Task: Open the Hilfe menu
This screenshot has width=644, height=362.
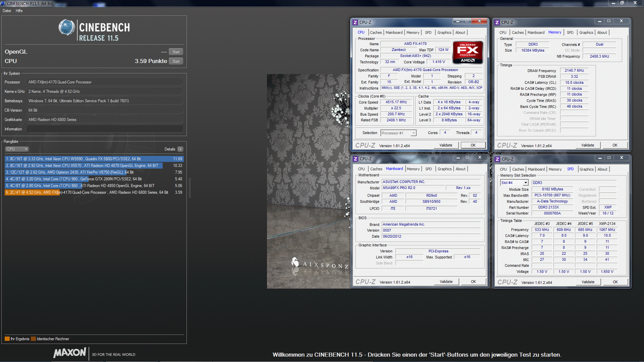Action: pyautogui.click(x=19, y=11)
